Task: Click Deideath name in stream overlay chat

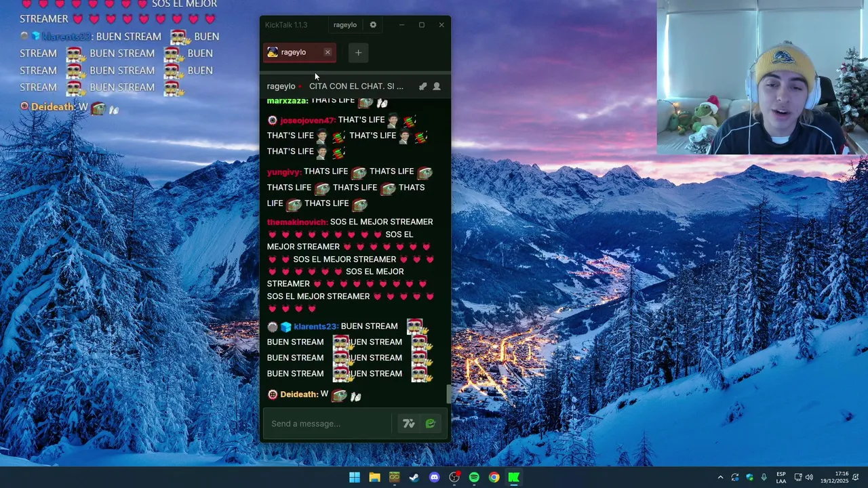Action: [53, 107]
